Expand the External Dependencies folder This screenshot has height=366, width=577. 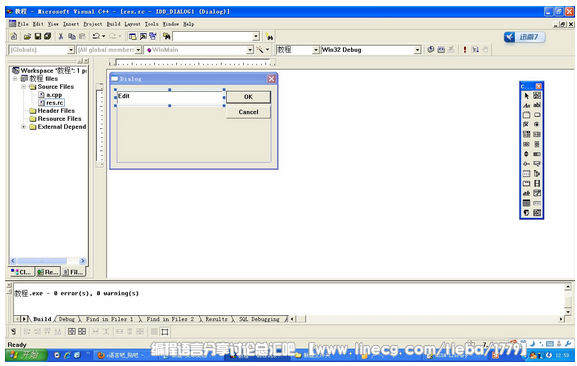point(24,127)
